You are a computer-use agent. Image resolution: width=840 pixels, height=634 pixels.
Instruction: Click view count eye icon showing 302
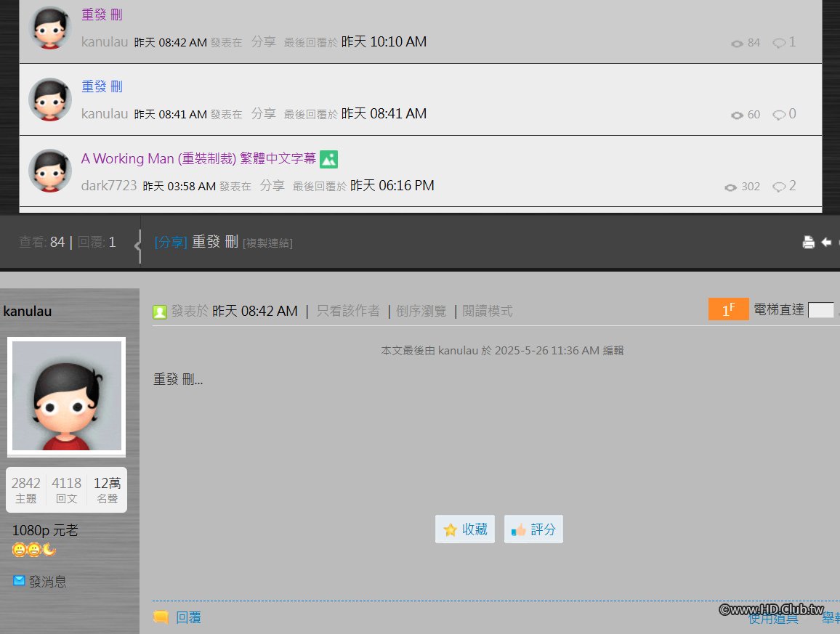point(731,187)
